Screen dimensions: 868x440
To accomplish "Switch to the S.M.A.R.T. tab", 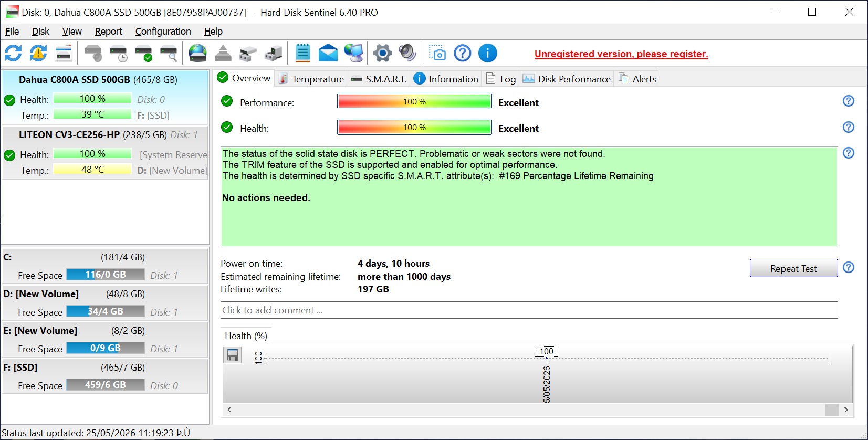I will tap(379, 79).
